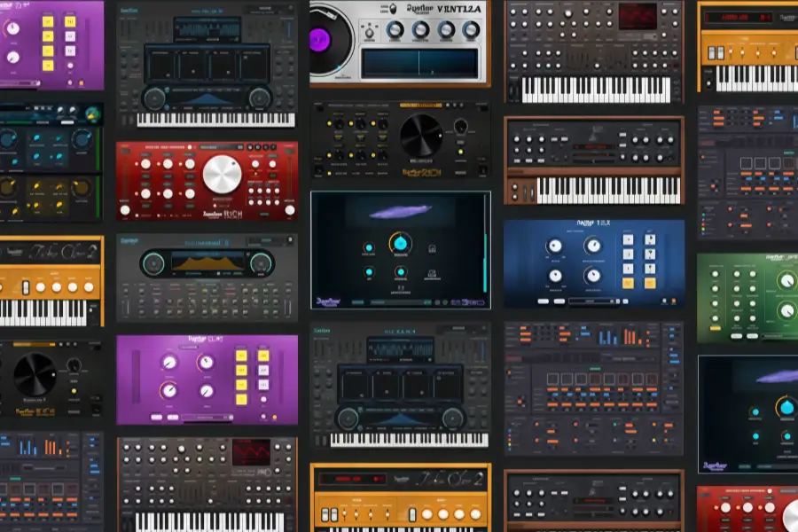Toggle an orange switch on the dark drum machine panel
Screen dimensions: 798x532
(x=552, y=388)
